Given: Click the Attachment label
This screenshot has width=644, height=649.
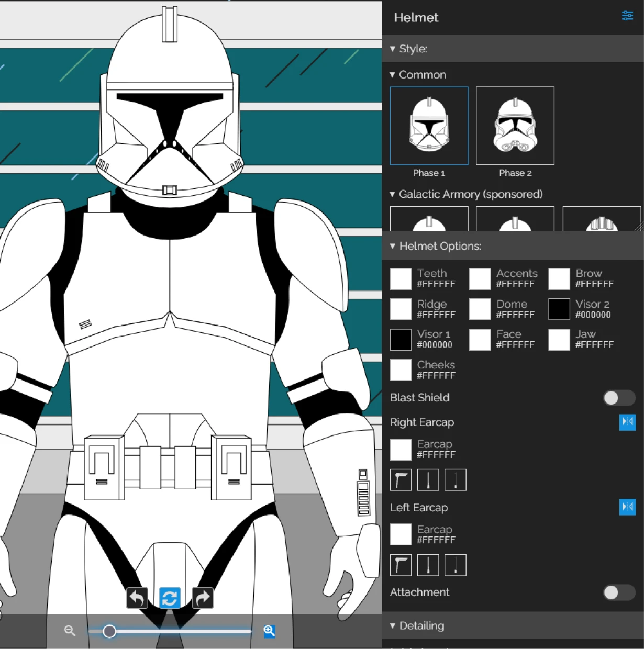Looking at the screenshot, I should (x=420, y=592).
